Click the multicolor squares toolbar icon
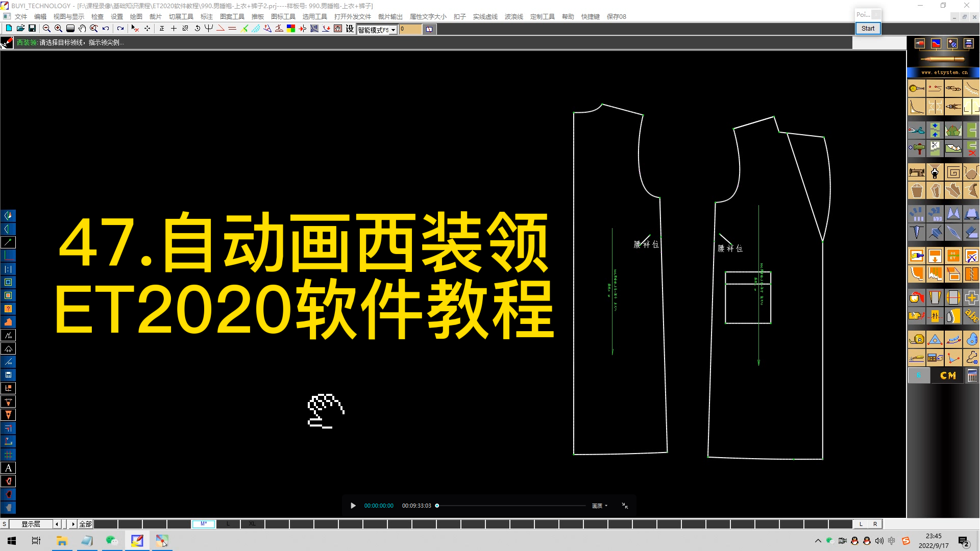Screen dimensions: 980x551 (291, 29)
